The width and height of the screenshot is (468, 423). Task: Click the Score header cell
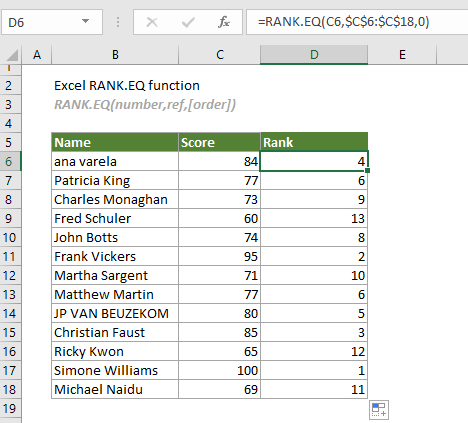(x=219, y=143)
